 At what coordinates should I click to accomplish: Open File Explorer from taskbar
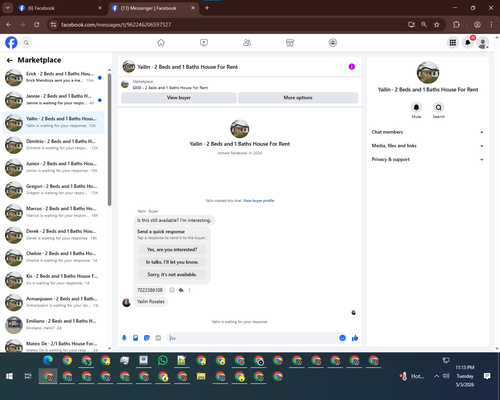(201, 376)
